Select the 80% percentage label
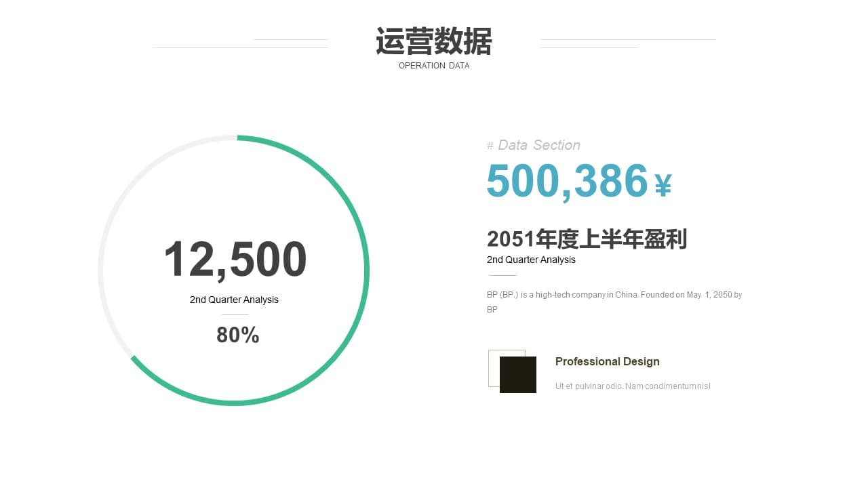This screenshot has height=488, width=868. (x=238, y=335)
